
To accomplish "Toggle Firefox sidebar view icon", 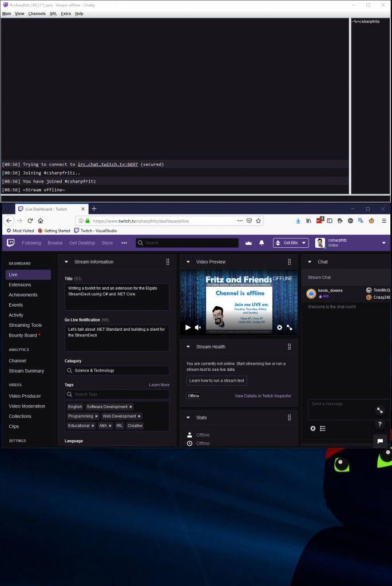I will click(330, 221).
